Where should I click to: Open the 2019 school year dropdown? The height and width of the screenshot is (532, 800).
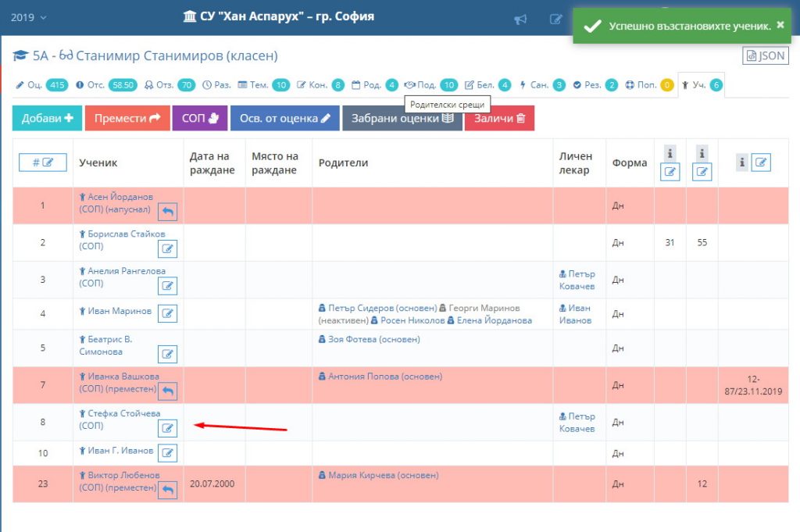click(29, 17)
